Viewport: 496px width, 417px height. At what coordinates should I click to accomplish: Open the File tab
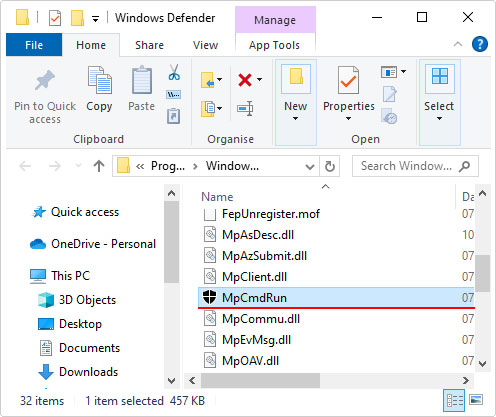pyautogui.click(x=34, y=45)
